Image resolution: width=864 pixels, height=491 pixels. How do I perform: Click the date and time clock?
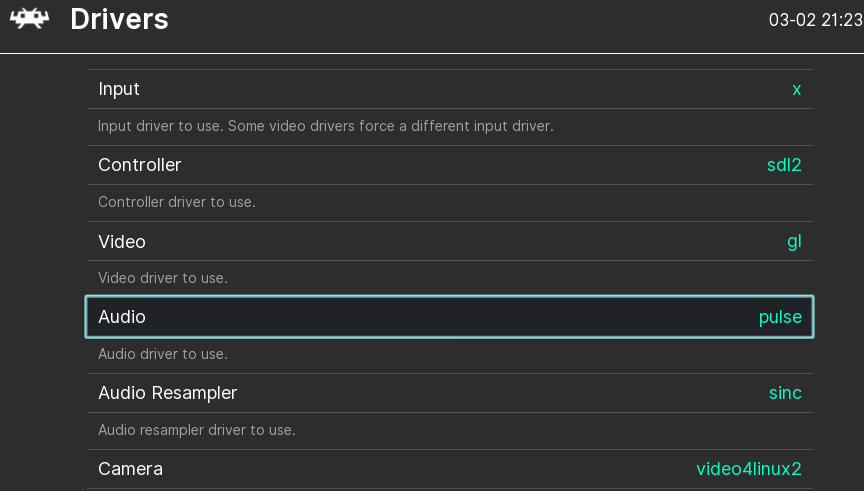click(816, 20)
